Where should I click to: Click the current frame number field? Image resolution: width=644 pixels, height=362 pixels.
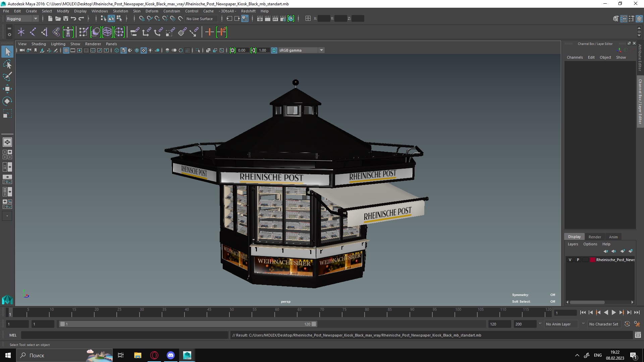tap(566, 313)
